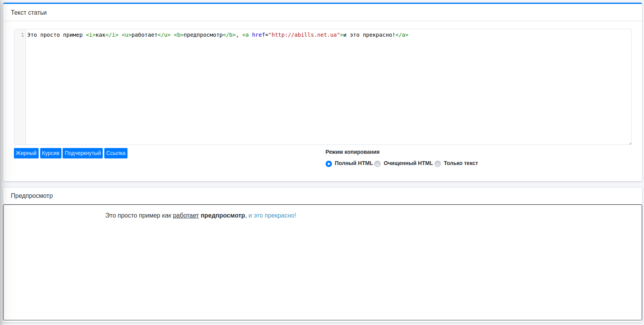The image size is (644, 325).
Task: Click the italic word 'как' in the preview
Action: coord(167,216)
